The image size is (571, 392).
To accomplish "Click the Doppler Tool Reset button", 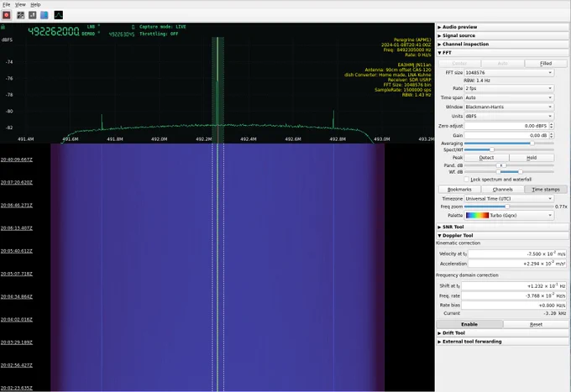I will coord(536,324).
